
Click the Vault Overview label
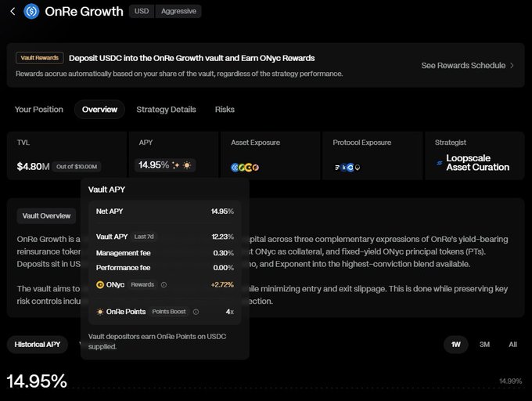point(46,216)
